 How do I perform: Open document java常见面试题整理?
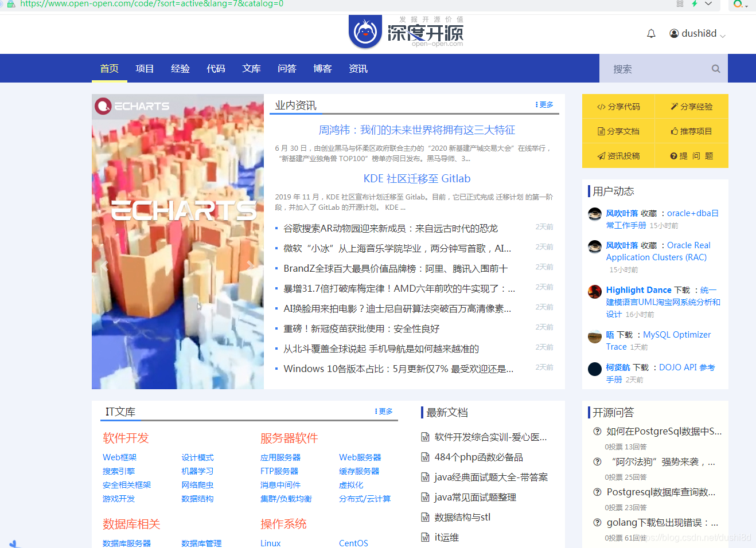pos(475,497)
